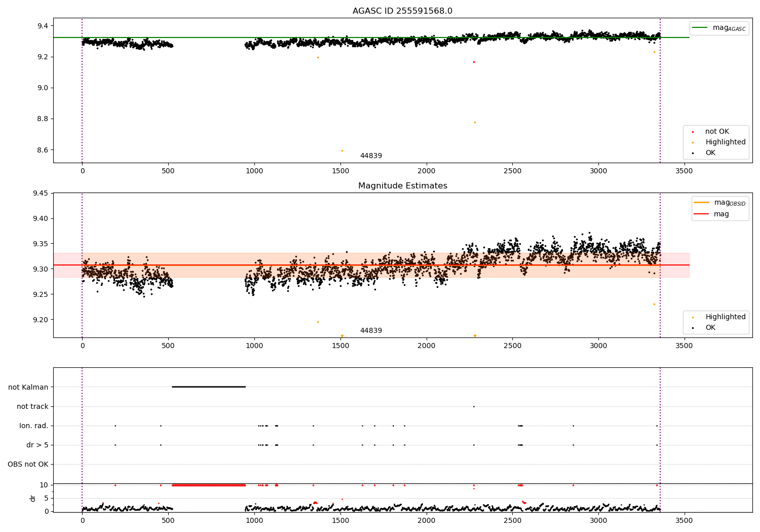760x532 pixels.
Task: Click the red dr=10 saturated bar in bottom plot
Action: (x=209, y=485)
